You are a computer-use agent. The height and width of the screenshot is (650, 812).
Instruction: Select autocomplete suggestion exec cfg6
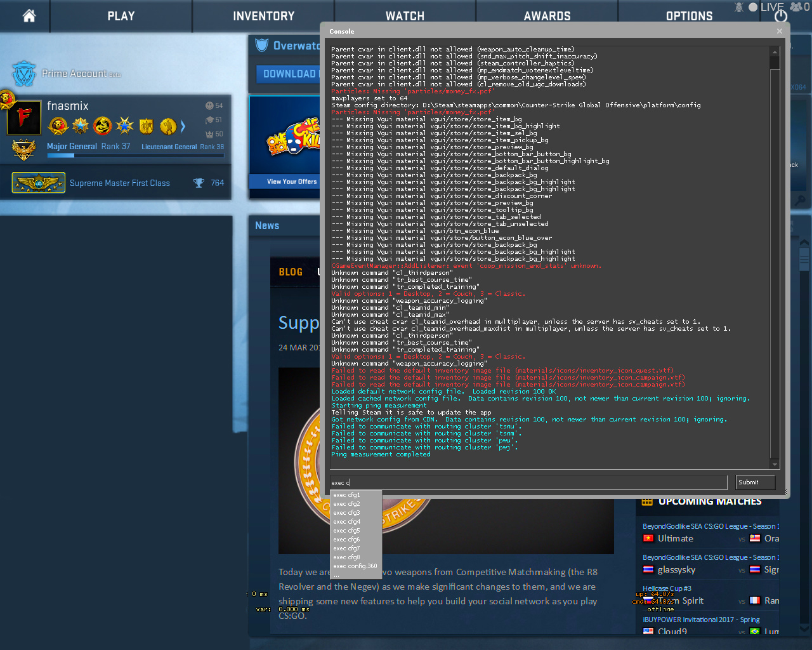[356, 540]
